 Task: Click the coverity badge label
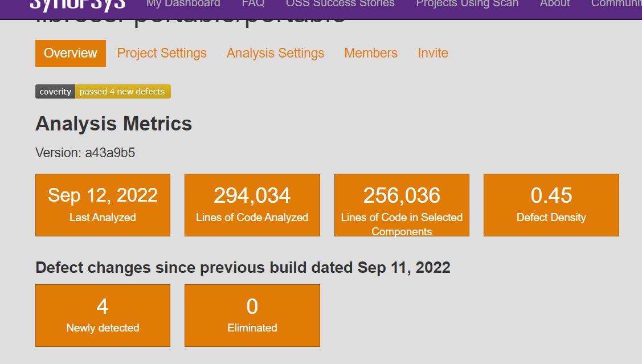55,91
